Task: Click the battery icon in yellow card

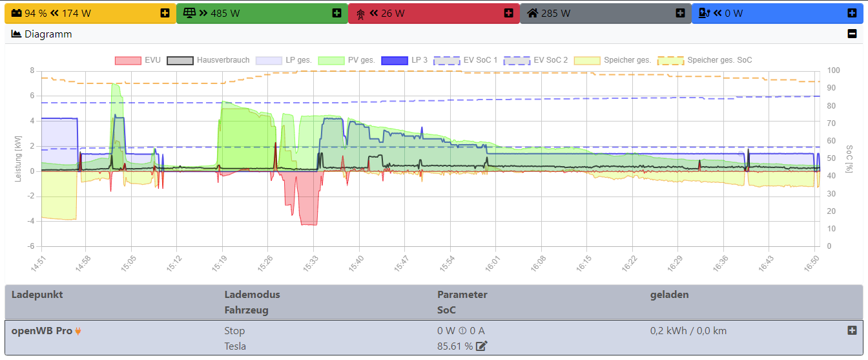Action: [17, 13]
